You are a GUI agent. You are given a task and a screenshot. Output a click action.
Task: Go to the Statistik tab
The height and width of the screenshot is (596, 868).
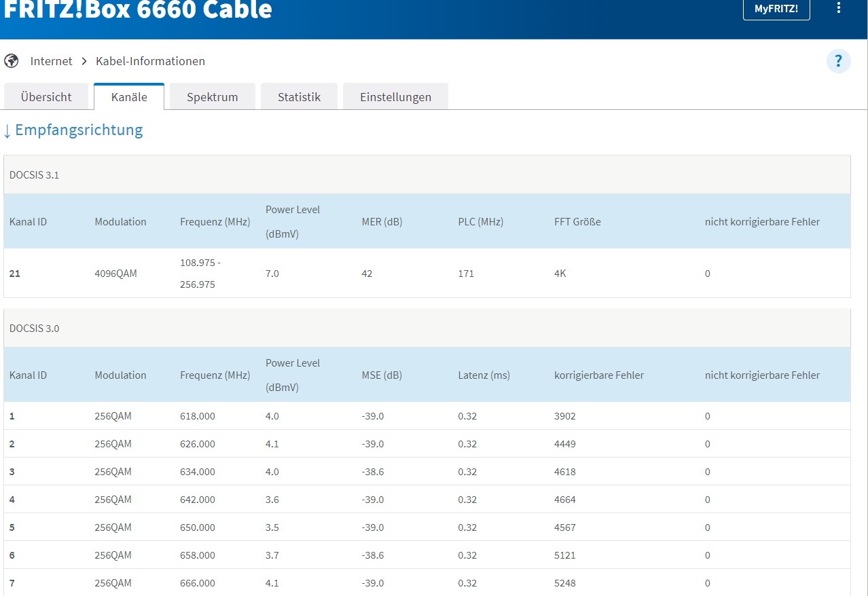pos(299,97)
